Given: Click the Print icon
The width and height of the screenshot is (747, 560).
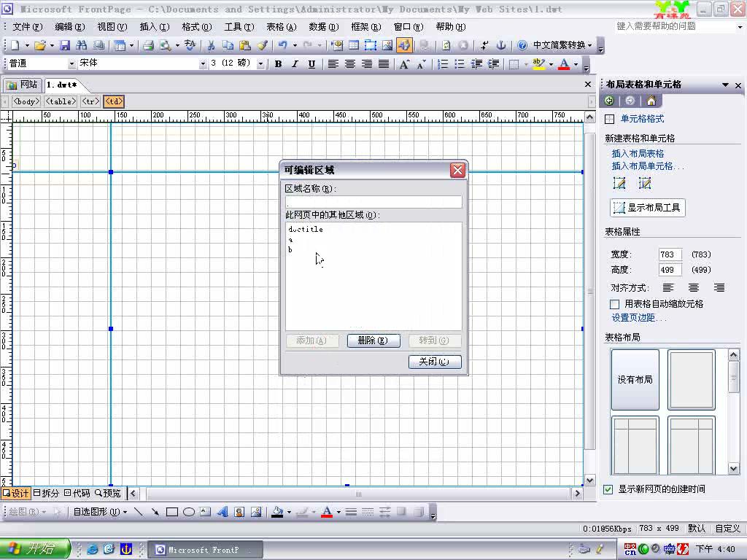Looking at the screenshot, I should tap(149, 45).
